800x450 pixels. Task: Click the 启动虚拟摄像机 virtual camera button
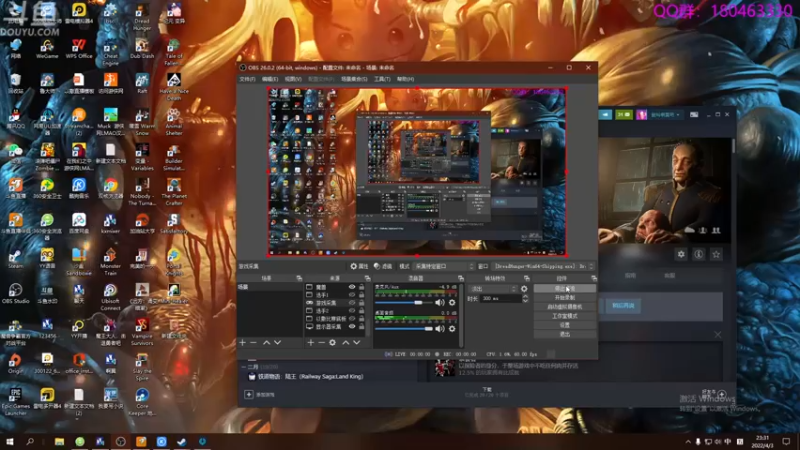565,307
